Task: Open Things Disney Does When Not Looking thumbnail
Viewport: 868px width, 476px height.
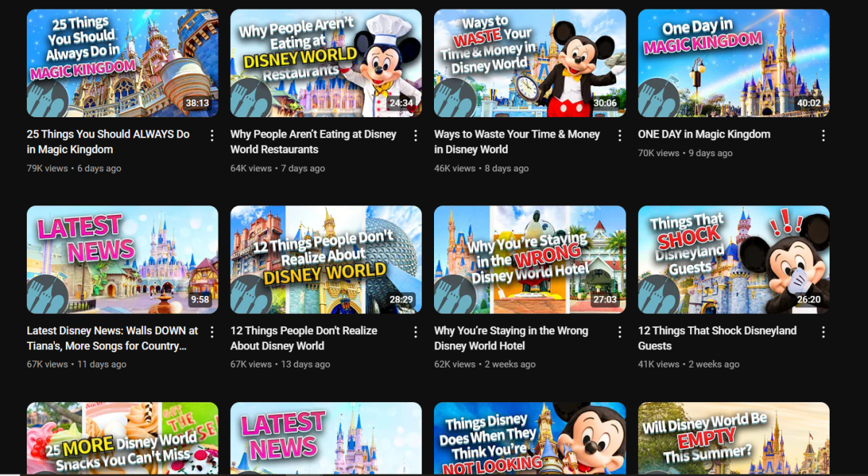Action: click(529, 438)
